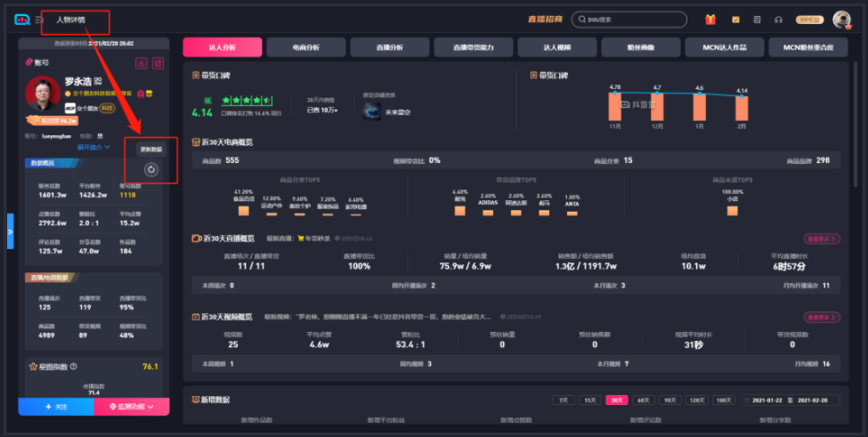Click the page vertical scrollbar

pyautogui.click(x=863, y=223)
